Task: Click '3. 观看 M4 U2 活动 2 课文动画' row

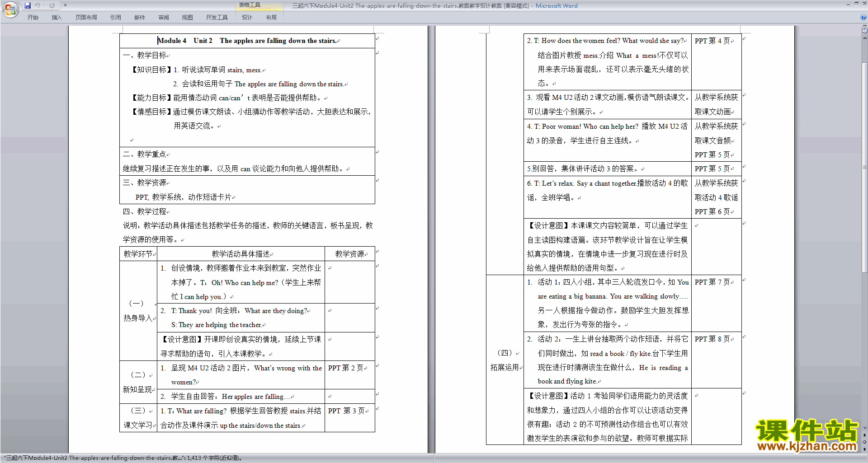Action: click(607, 104)
